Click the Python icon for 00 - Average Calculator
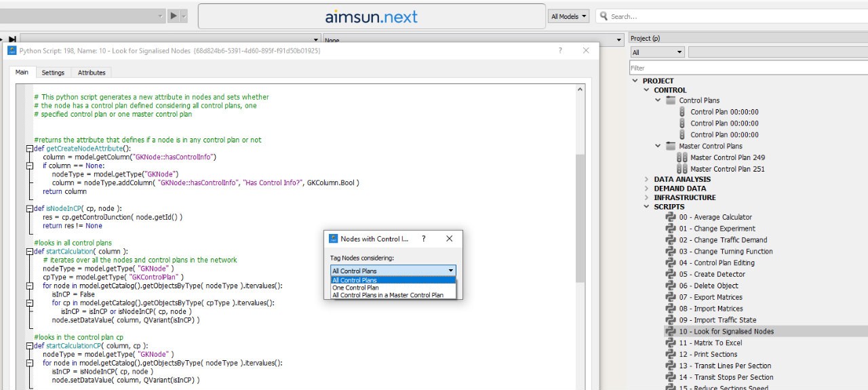This screenshot has height=390, width=868. tap(671, 217)
